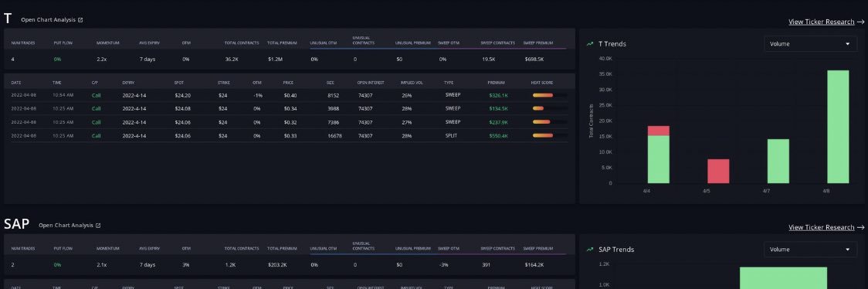Click the heat score bar on the $550.4K row

pyautogui.click(x=550, y=136)
